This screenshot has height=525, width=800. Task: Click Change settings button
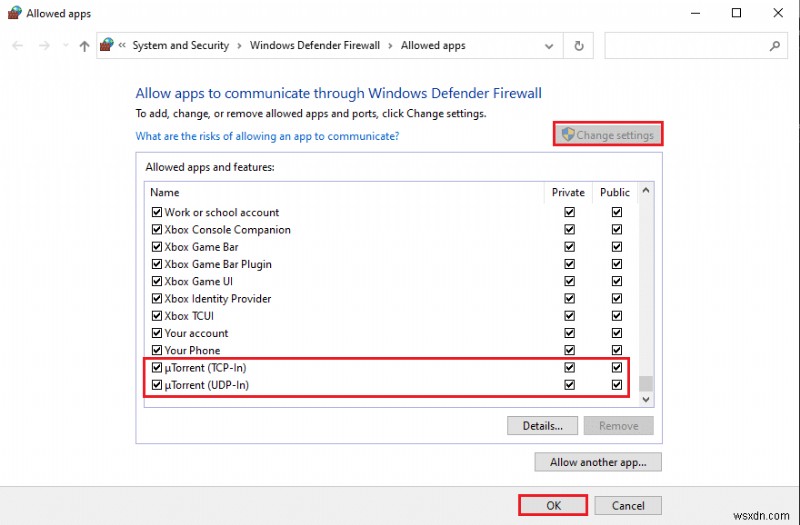point(608,135)
